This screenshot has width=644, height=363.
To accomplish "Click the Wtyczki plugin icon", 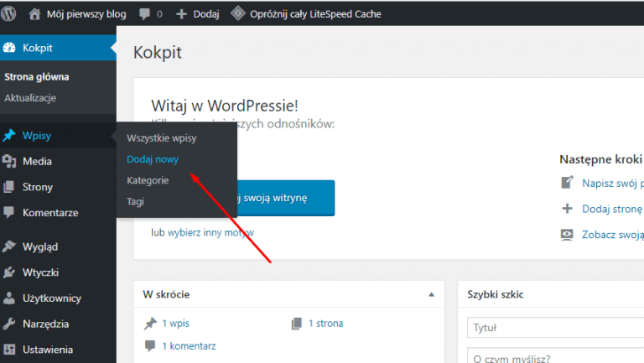I will pos(9,272).
